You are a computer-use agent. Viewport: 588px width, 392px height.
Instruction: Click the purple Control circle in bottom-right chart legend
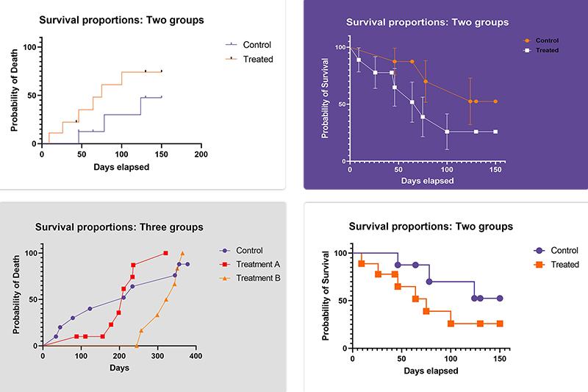click(539, 250)
